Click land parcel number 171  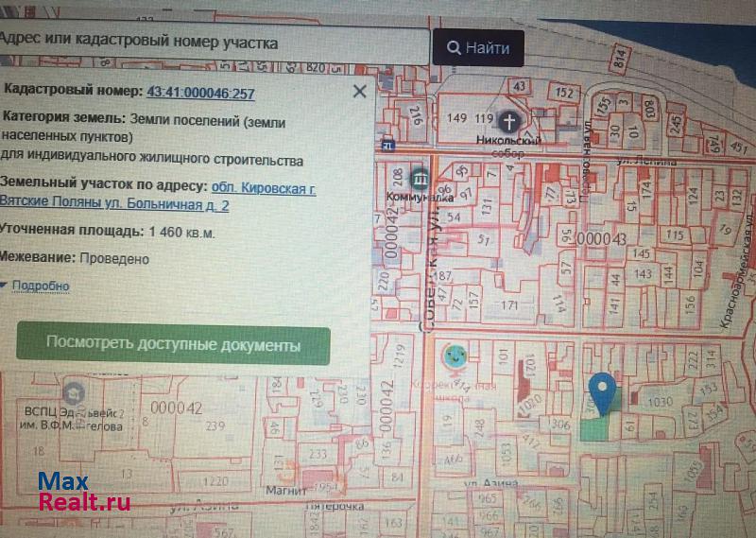pyautogui.click(x=510, y=305)
